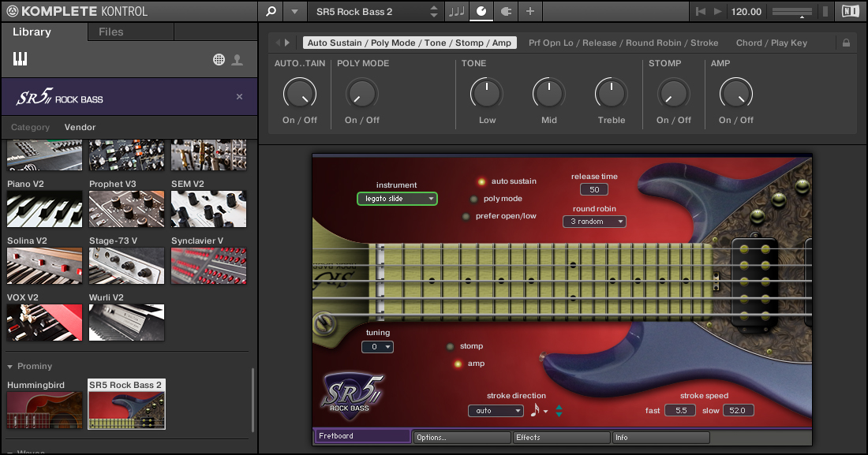The width and height of the screenshot is (868, 455).
Task: Toggle the poly mode LED
Action: tap(473, 200)
